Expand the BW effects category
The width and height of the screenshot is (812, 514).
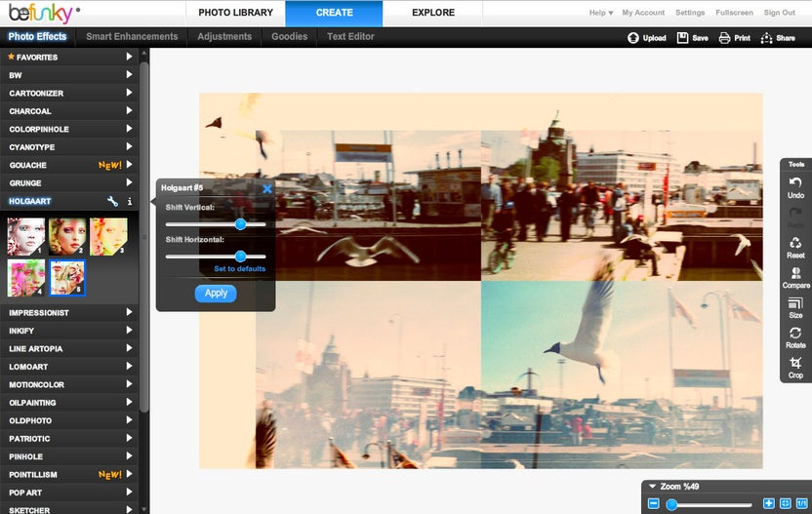pyautogui.click(x=69, y=75)
